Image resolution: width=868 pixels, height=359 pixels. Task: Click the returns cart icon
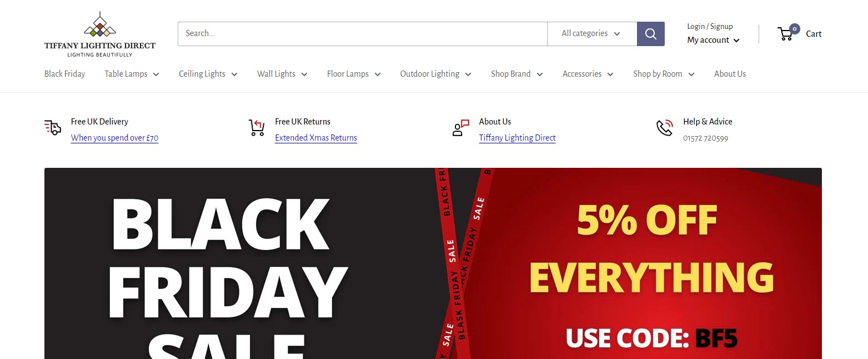pos(257,128)
